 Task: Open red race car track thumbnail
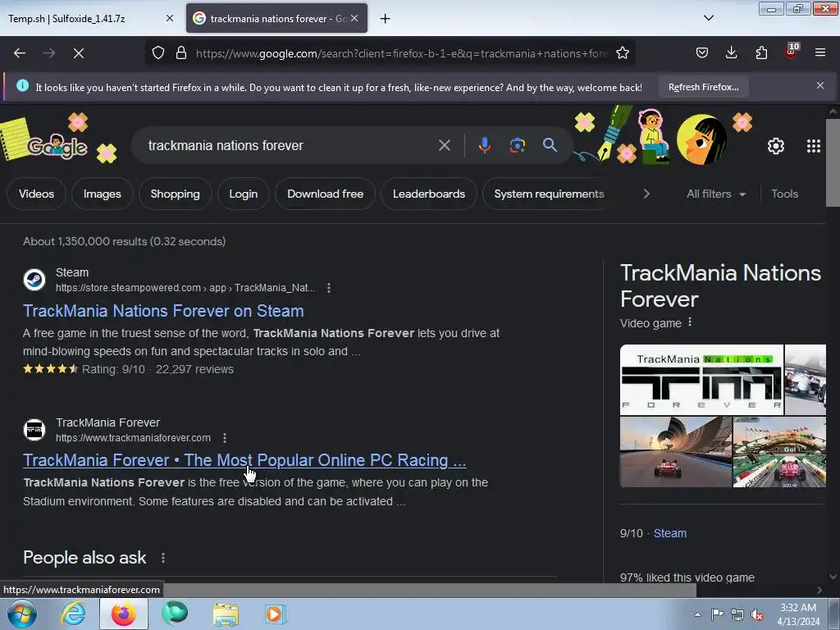(675, 452)
